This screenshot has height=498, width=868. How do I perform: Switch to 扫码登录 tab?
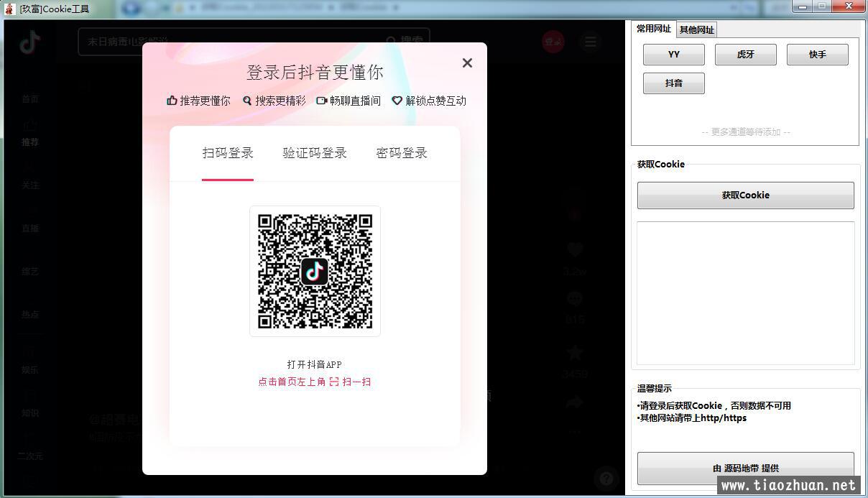click(x=228, y=153)
